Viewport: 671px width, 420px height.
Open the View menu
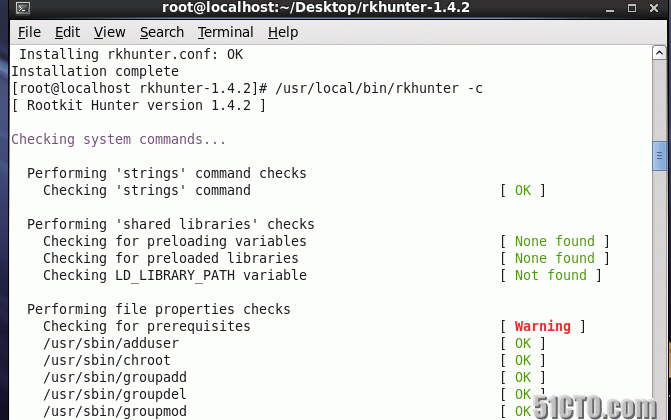pyautogui.click(x=110, y=32)
